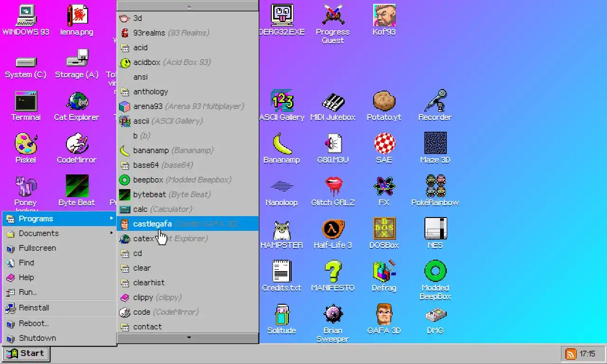The width and height of the screenshot is (607, 364).
Task: Launch the Recorder microphone icon
Action: click(435, 106)
